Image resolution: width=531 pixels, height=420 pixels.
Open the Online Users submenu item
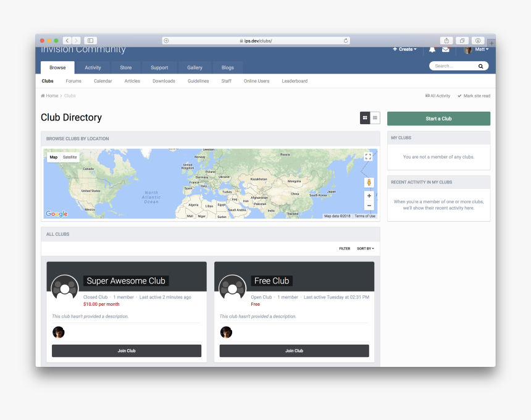pos(256,81)
